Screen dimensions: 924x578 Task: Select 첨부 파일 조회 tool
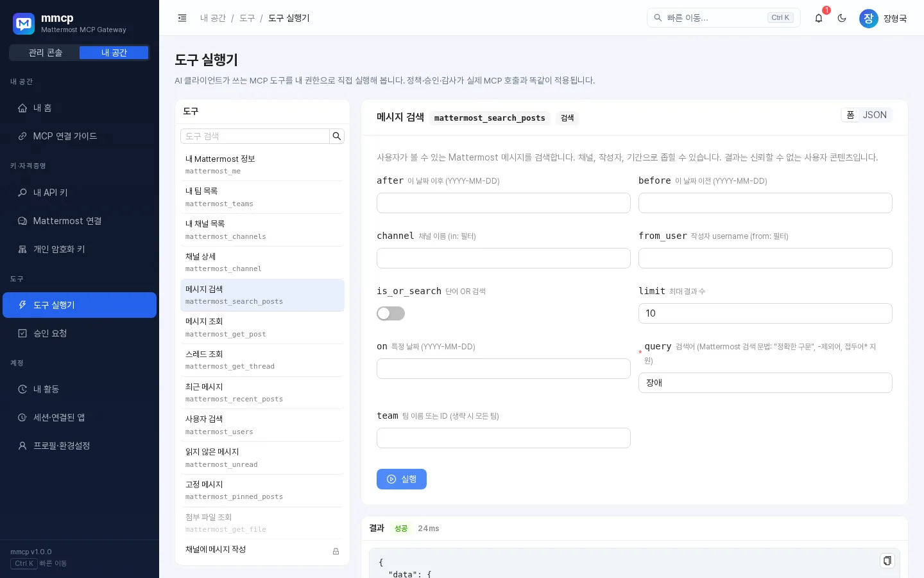click(262, 523)
